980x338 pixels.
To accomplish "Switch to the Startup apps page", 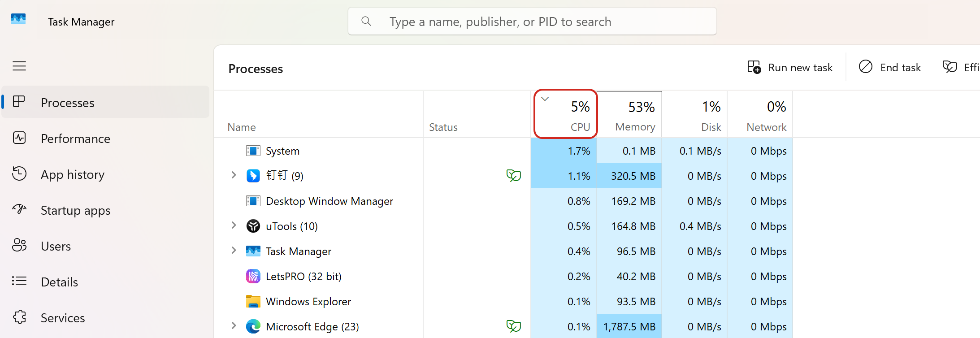I will 75,210.
